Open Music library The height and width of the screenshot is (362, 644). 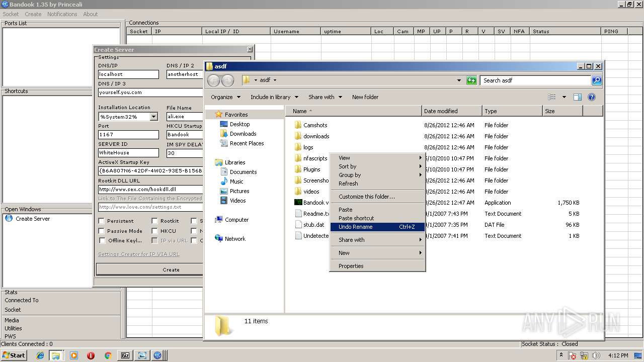(231, 182)
